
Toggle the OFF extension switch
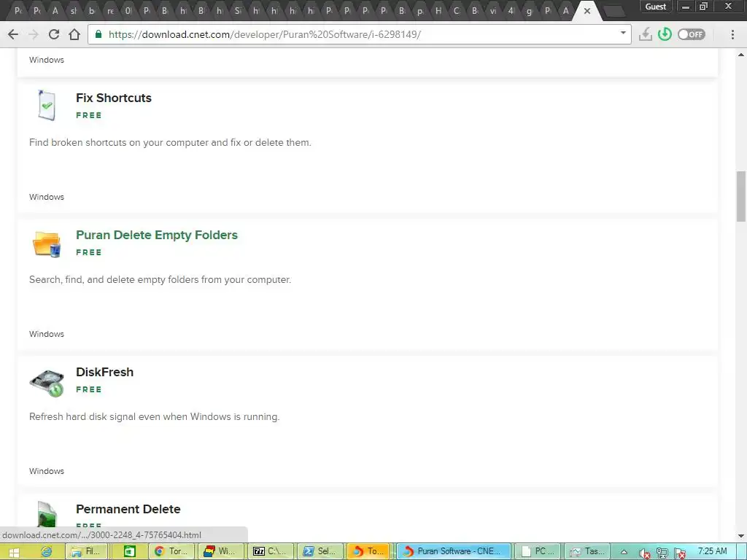(692, 34)
